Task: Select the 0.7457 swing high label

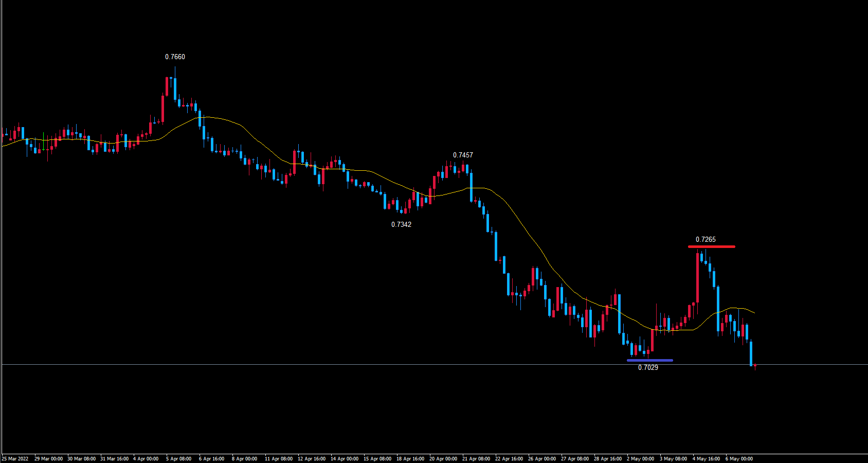Action: click(463, 155)
